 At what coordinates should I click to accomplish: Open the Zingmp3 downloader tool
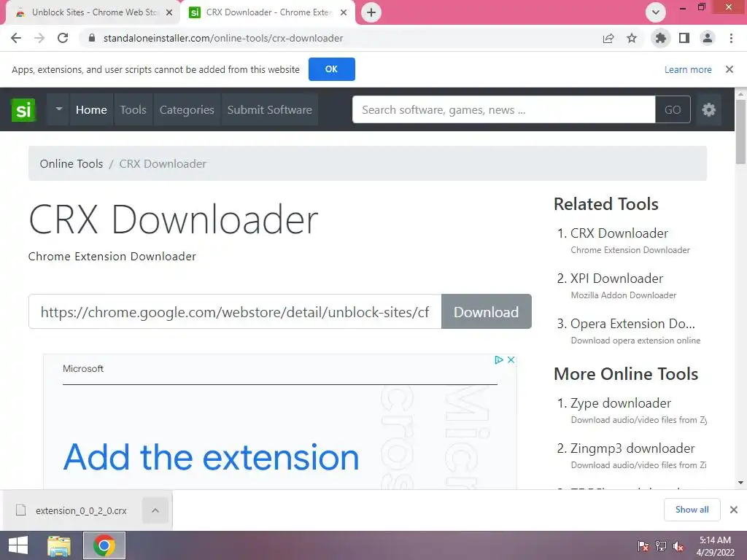click(632, 448)
